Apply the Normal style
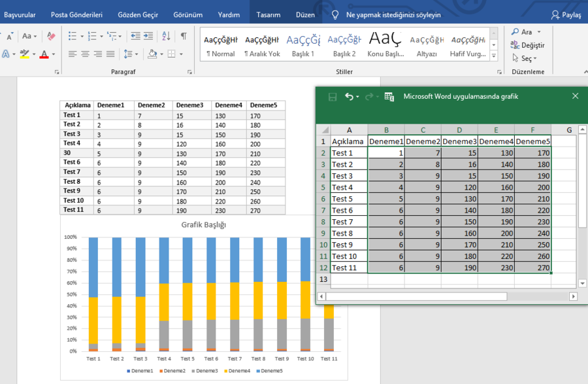The width and height of the screenshot is (588, 384). pyautogui.click(x=221, y=46)
